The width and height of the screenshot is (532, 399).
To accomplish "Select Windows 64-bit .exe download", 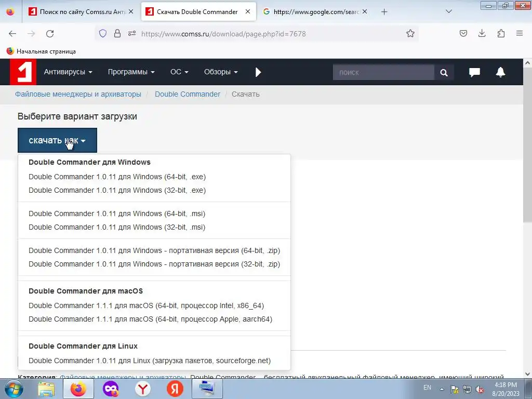I will [x=117, y=177].
